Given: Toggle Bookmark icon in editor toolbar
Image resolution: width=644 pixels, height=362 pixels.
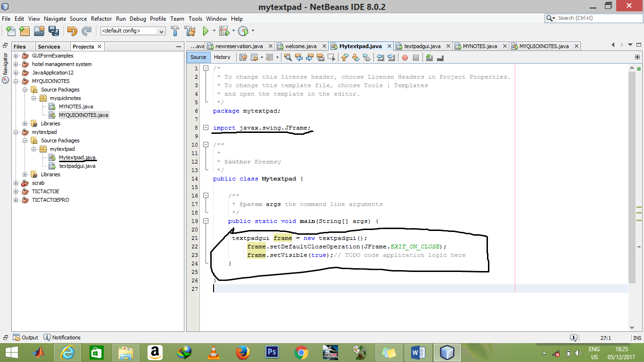Looking at the screenshot, I should tap(366, 58).
